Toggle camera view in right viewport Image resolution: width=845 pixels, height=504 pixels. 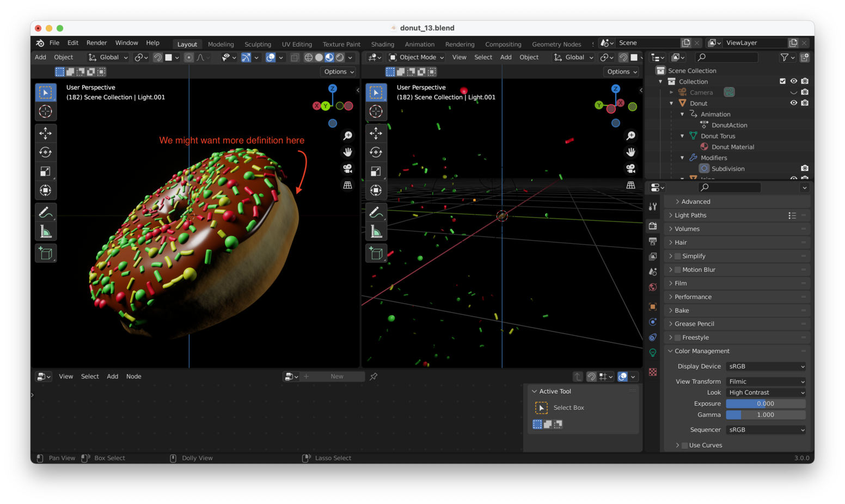pos(630,169)
